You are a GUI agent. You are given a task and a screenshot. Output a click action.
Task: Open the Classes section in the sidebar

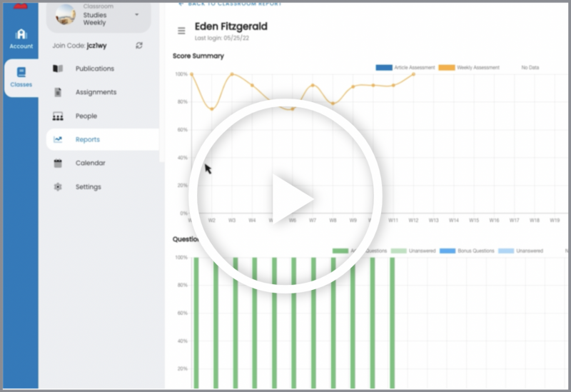tap(21, 73)
